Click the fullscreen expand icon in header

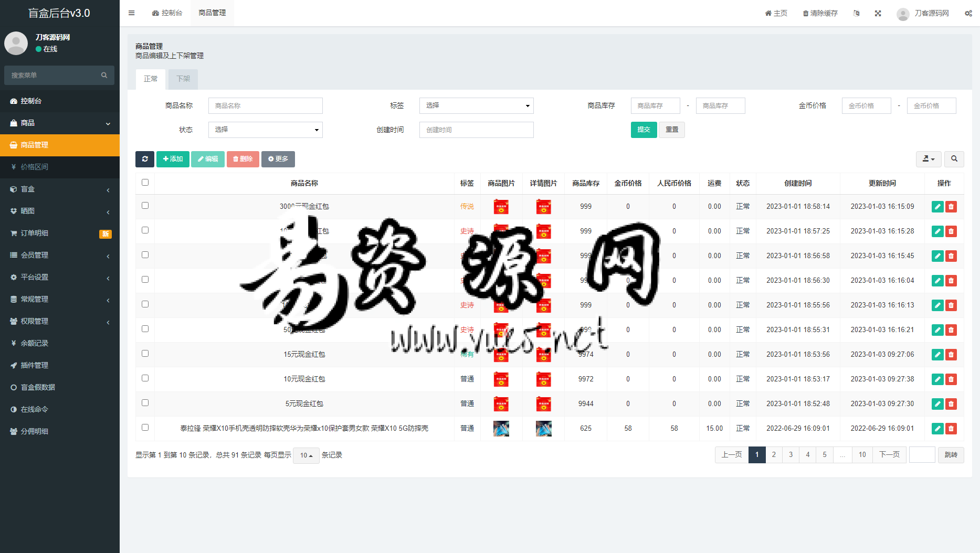coord(878,13)
